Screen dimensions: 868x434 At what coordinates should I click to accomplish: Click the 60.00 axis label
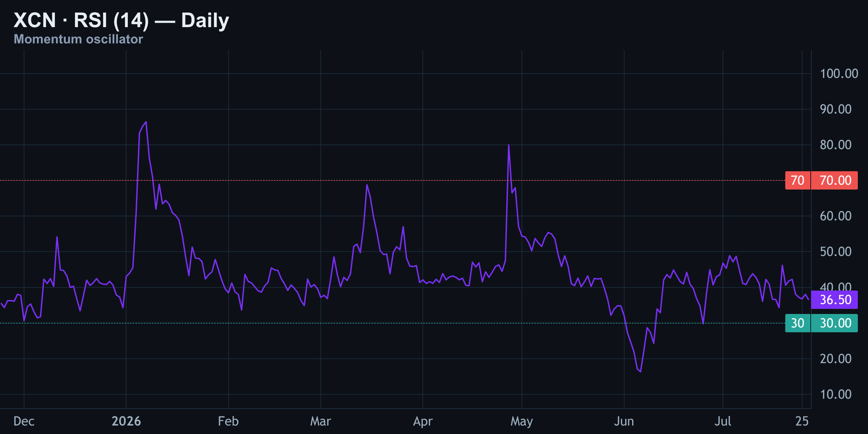pyautogui.click(x=835, y=216)
